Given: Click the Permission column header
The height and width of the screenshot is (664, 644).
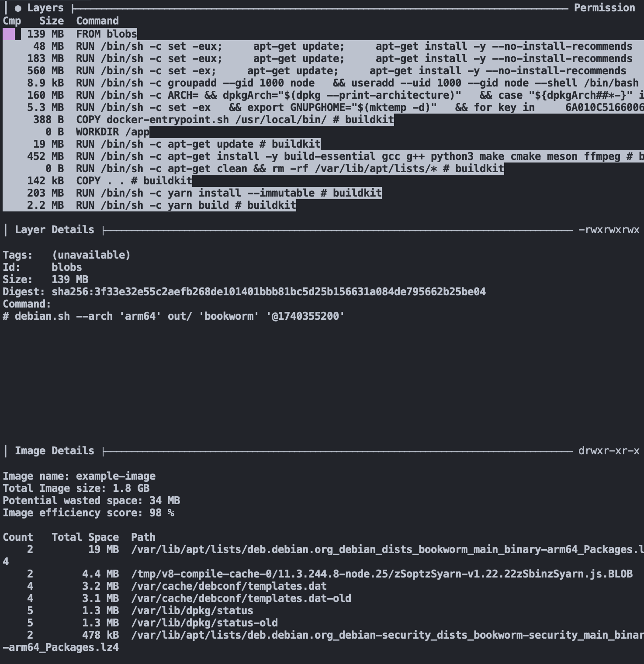Looking at the screenshot, I should [604, 8].
